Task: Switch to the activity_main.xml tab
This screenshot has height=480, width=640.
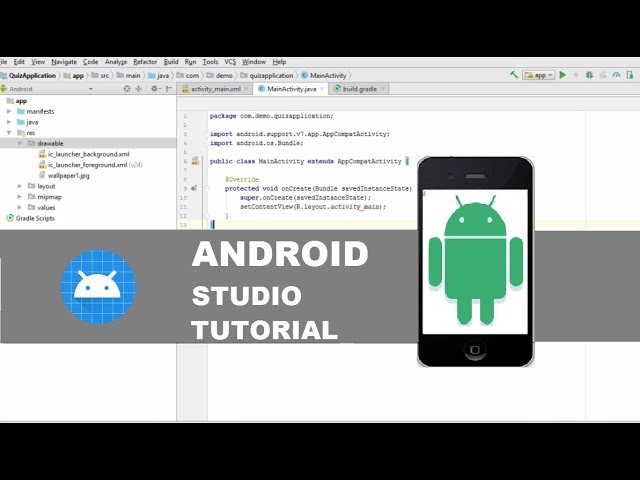Action: coord(216,89)
